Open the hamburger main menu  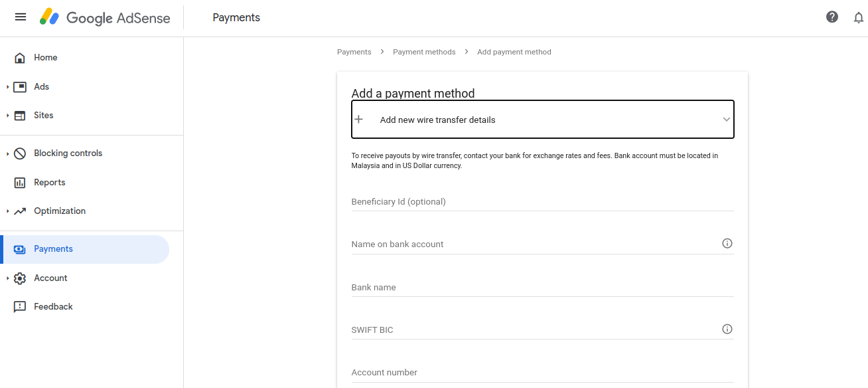click(x=21, y=17)
